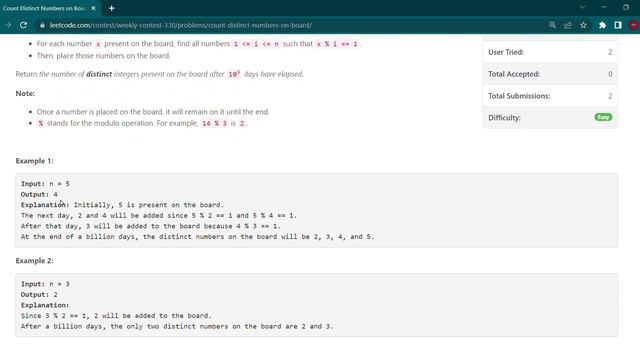640x360 pixels.
Task: Minimize the browser window
Action: (604, 7)
